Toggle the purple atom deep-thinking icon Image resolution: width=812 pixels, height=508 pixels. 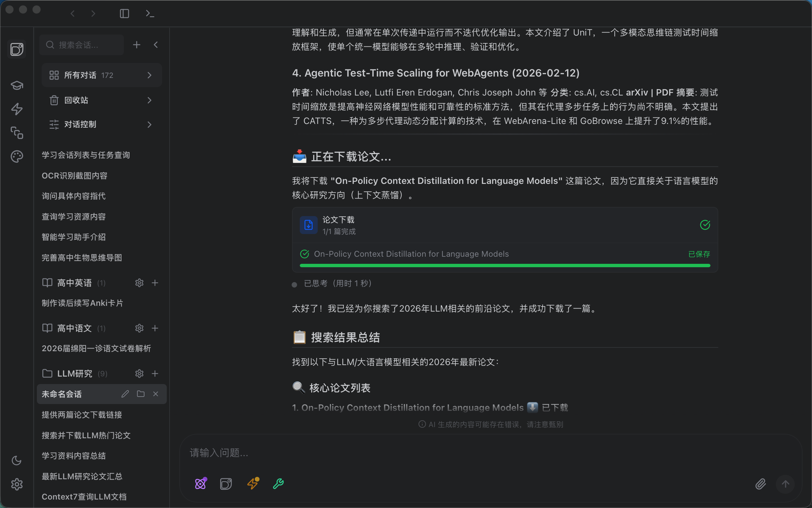201,484
